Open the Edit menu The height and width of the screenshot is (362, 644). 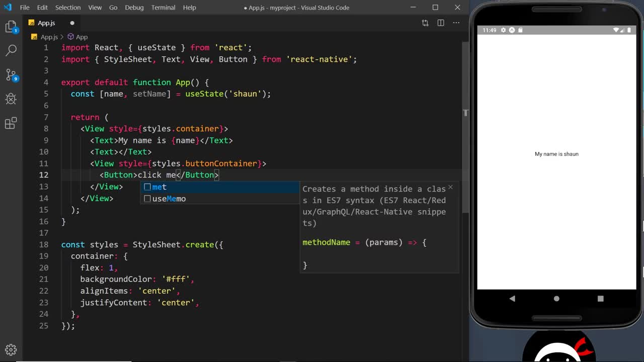(x=42, y=8)
